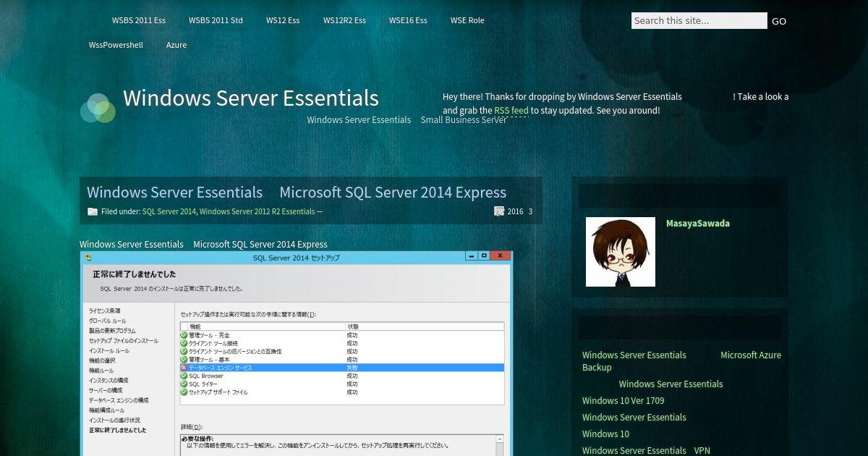Open the Windows 10 Ver 1709 link

[623, 400]
